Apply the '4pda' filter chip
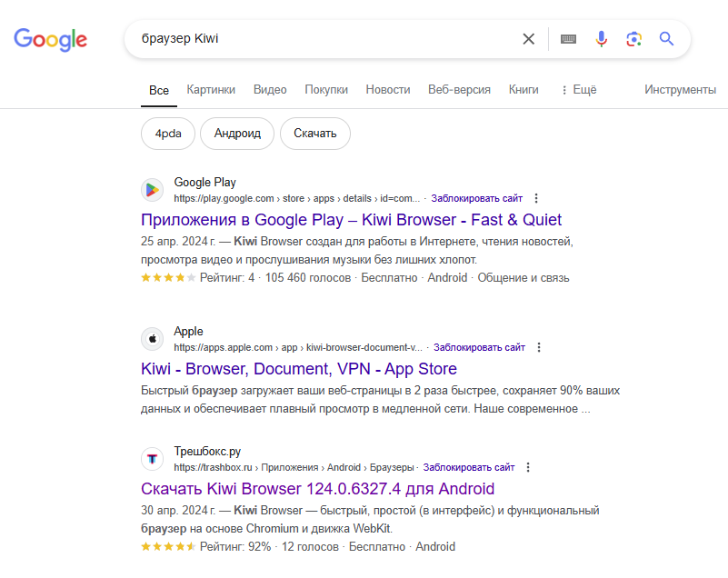 tap(168, 134)
